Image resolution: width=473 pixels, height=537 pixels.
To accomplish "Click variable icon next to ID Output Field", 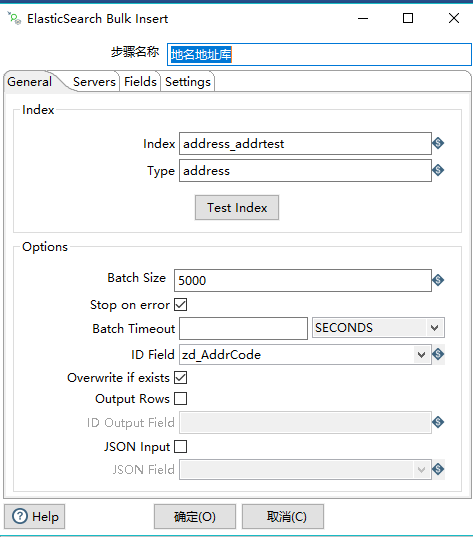I will tap(438, 422).
